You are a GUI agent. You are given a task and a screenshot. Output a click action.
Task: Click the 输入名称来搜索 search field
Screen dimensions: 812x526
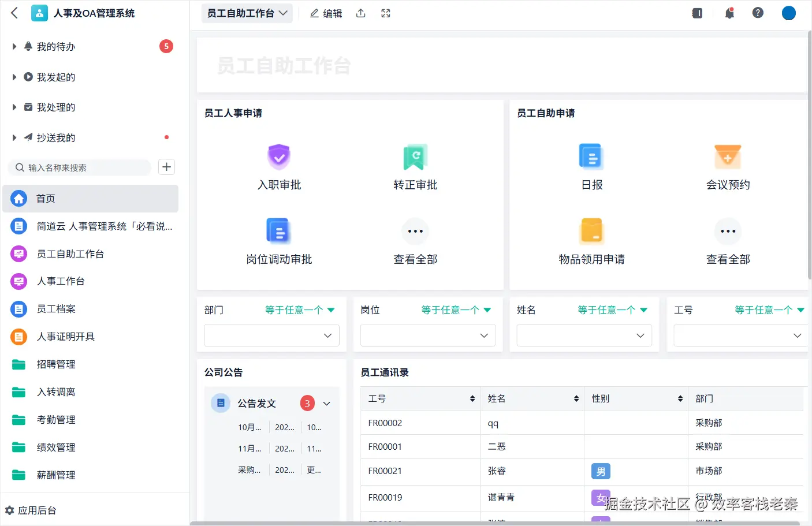click(80, 167)
